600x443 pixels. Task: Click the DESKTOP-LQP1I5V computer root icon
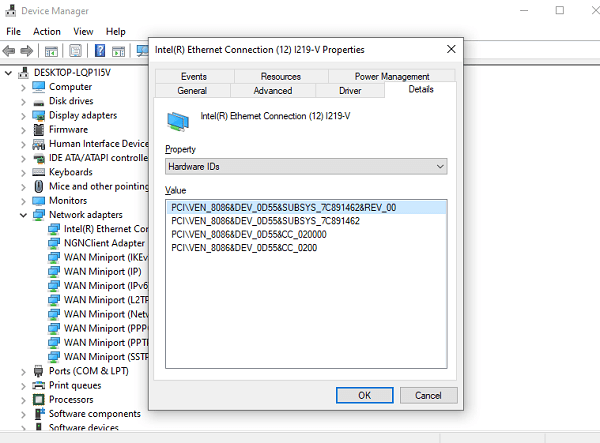[24, 73]
